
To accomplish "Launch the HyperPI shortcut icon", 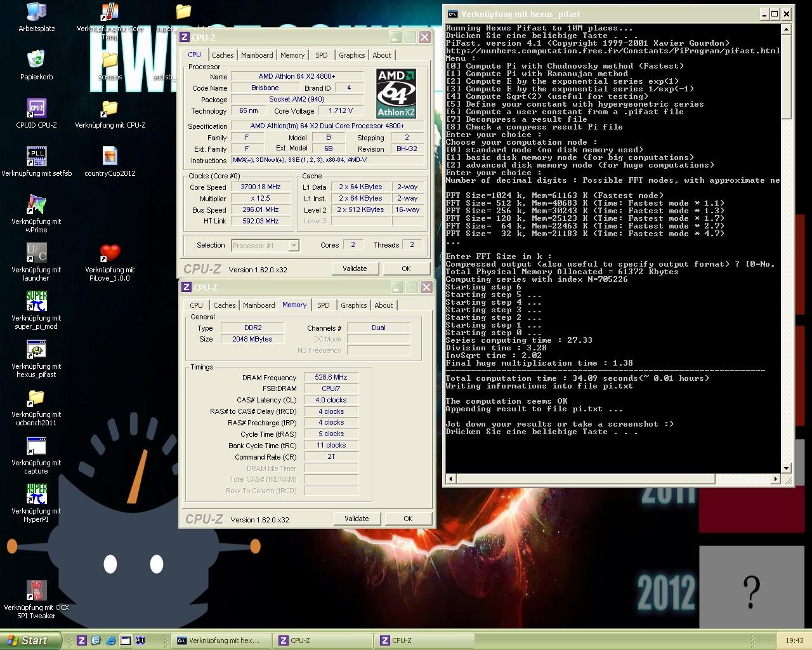I will 36,494.
